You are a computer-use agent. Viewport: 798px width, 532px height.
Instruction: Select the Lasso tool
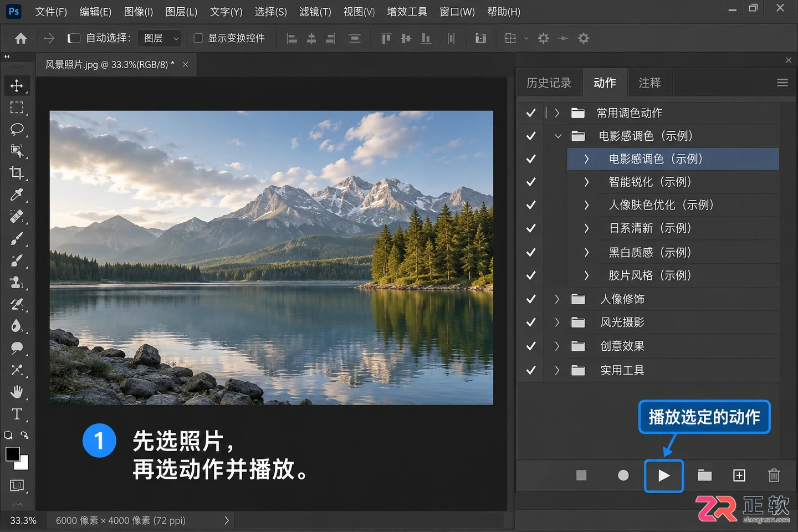point(17,129)
